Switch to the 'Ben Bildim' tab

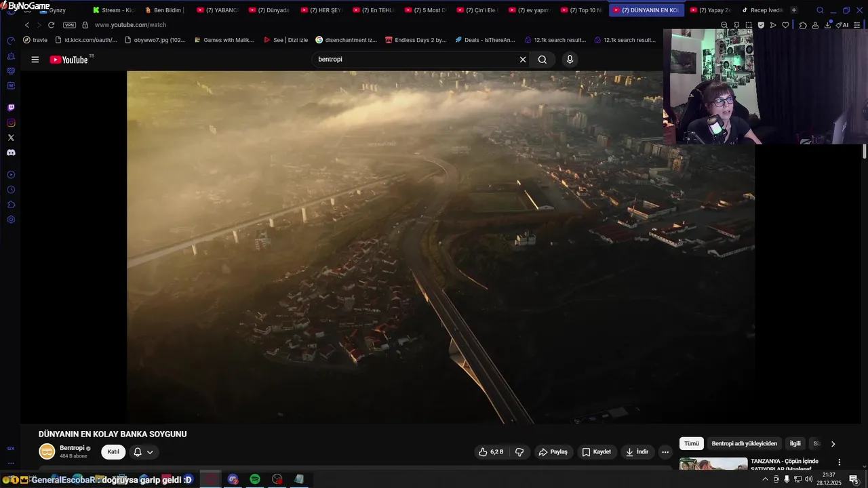pyautogui.click(x=164, y=10)
